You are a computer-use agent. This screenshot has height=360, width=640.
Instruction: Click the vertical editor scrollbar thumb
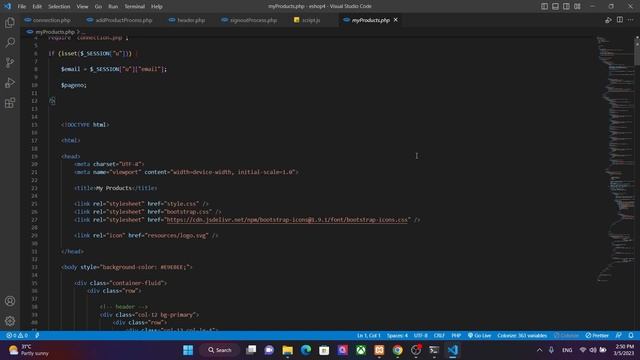pos(637,51)
